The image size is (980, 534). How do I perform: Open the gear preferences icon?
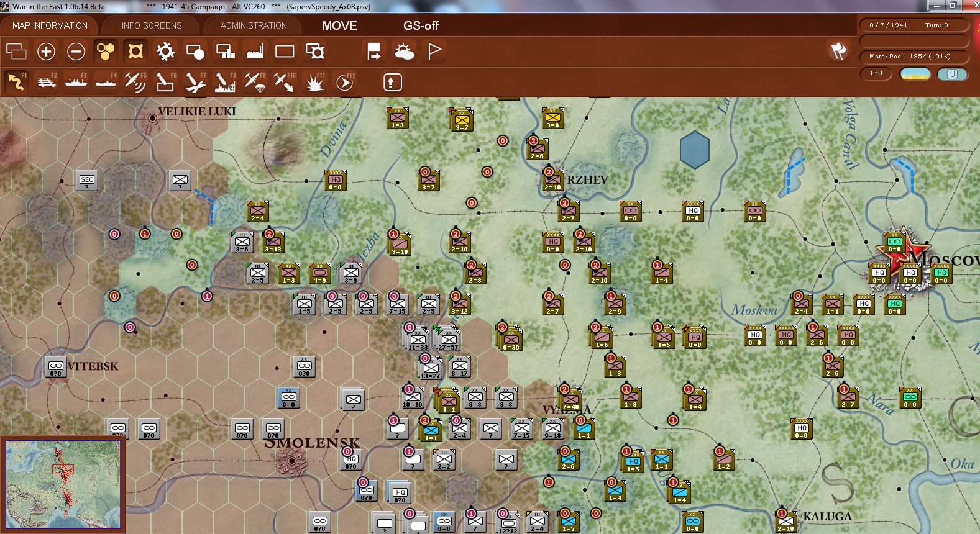click(165, 51)
